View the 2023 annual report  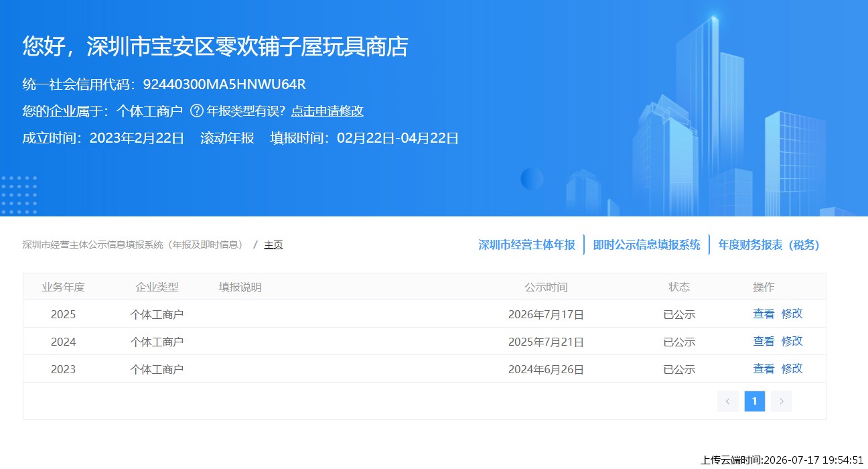pos(764,368)
